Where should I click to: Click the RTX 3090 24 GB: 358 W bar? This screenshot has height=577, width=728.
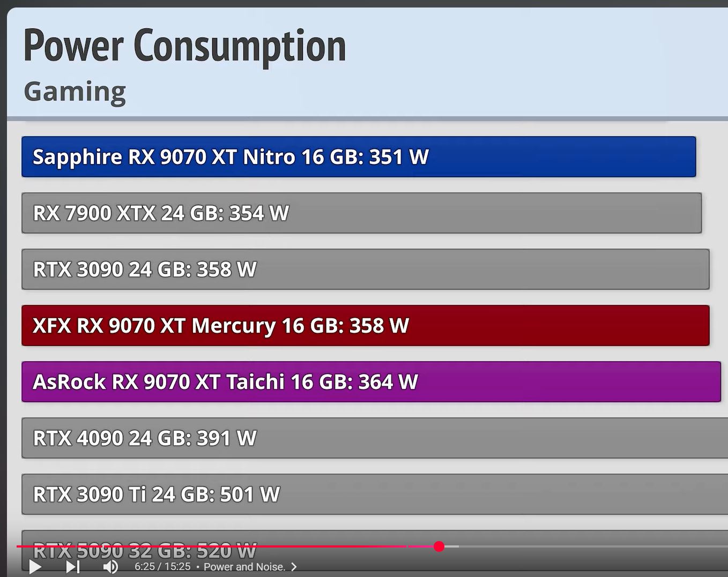365,269
